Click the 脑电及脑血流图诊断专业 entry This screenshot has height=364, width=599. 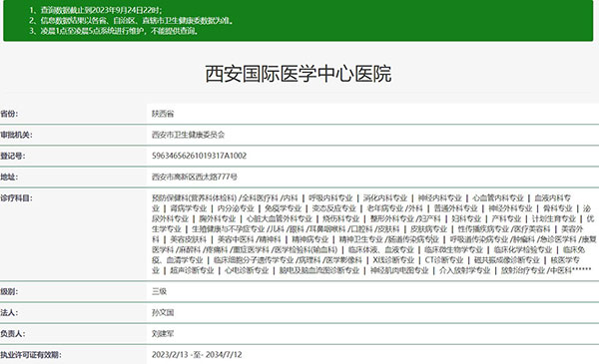[319, 270]
